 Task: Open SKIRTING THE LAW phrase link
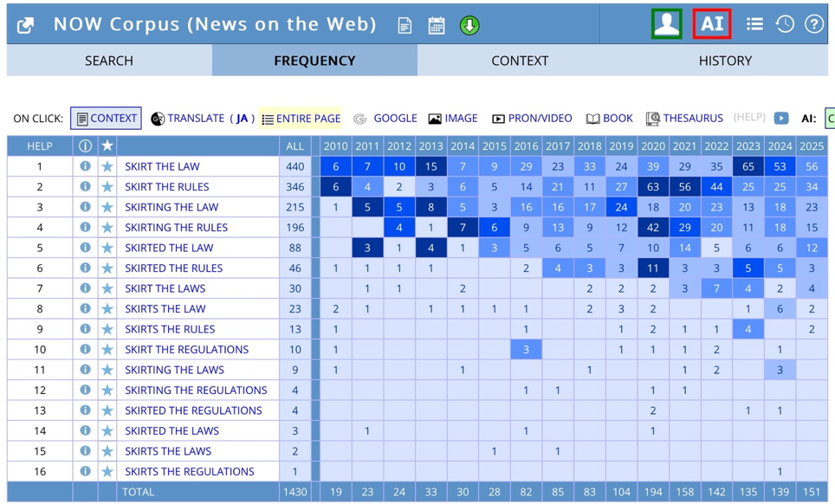[x=172, y=207]
